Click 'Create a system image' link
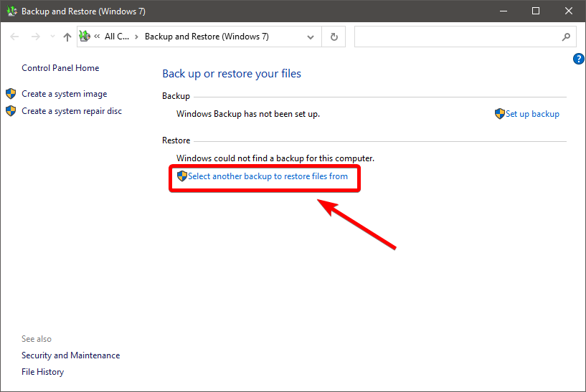586x392 pixels. [65, 94]
